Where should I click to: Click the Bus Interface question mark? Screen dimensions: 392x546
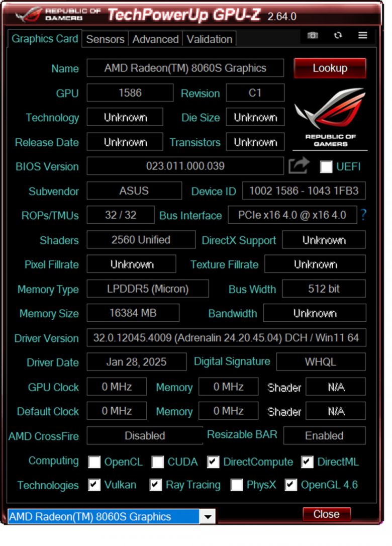[363, 215]
